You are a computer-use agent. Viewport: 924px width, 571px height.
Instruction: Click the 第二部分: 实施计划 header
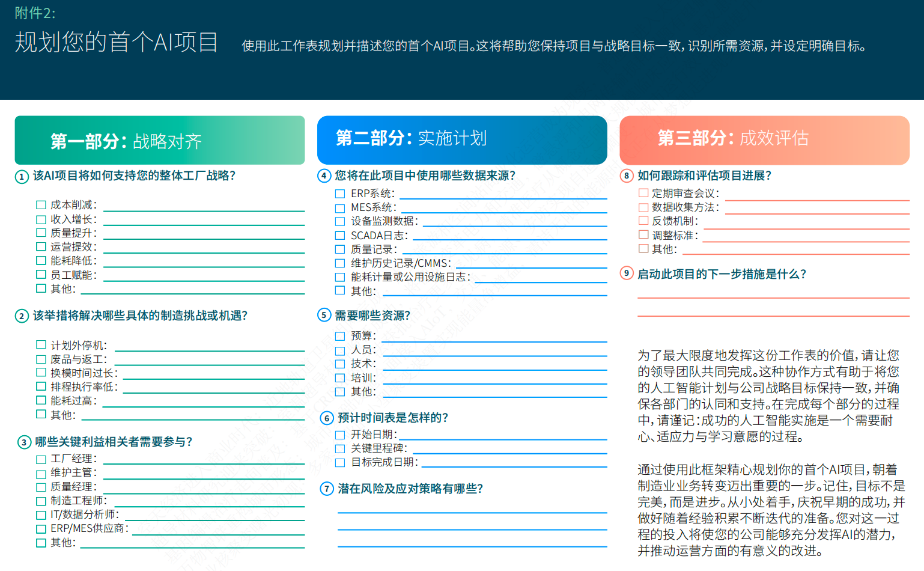(x=462, y=139)
